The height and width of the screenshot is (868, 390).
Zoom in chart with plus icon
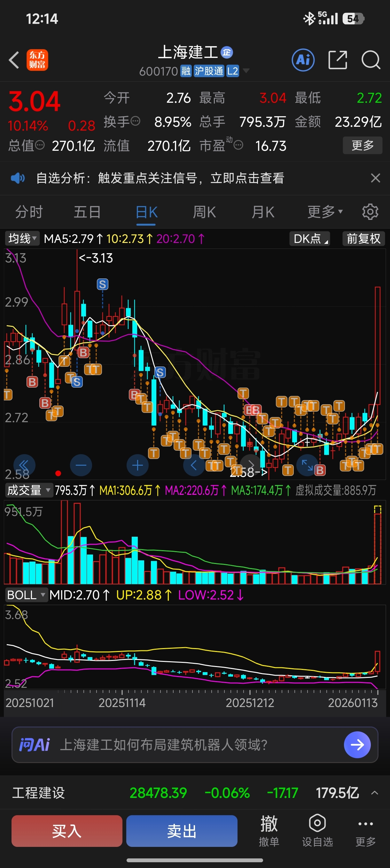[x=137, y=465]
